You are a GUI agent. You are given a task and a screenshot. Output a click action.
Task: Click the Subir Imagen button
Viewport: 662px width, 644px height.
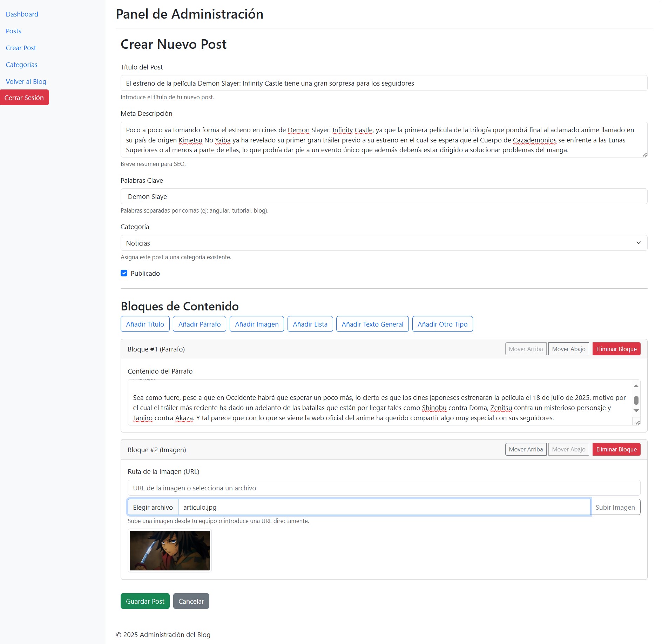point(615,507)
